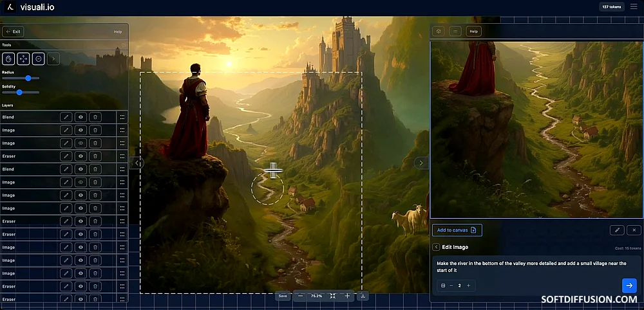
Task: Adjust the Radius slider
Action: [x=21, y=78]
